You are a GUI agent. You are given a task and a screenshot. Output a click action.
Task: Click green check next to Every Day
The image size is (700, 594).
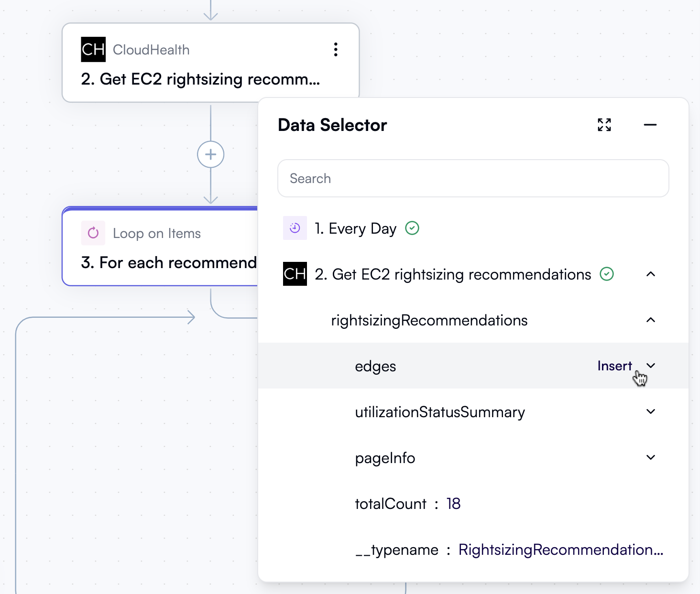[412, 228]
